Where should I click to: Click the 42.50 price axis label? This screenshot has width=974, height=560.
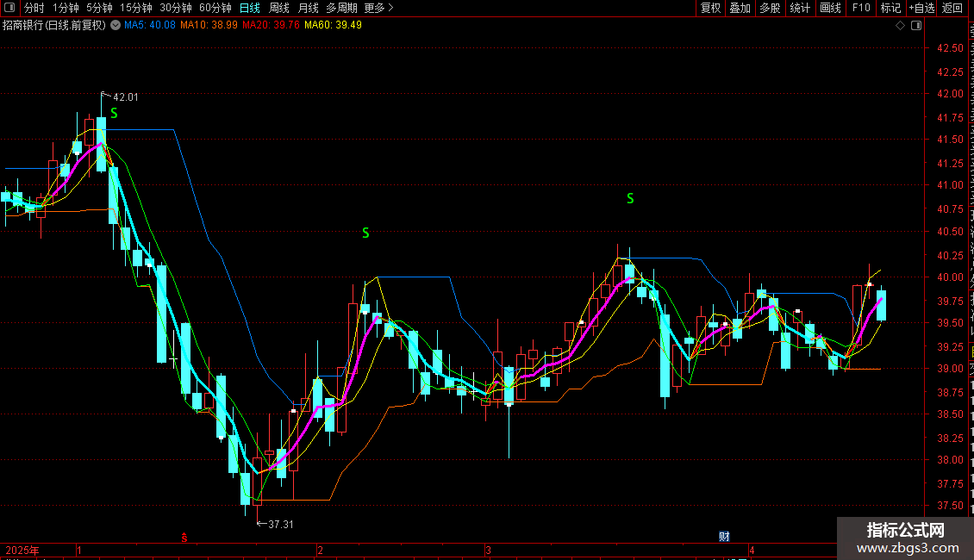click(x=950, y=47)
